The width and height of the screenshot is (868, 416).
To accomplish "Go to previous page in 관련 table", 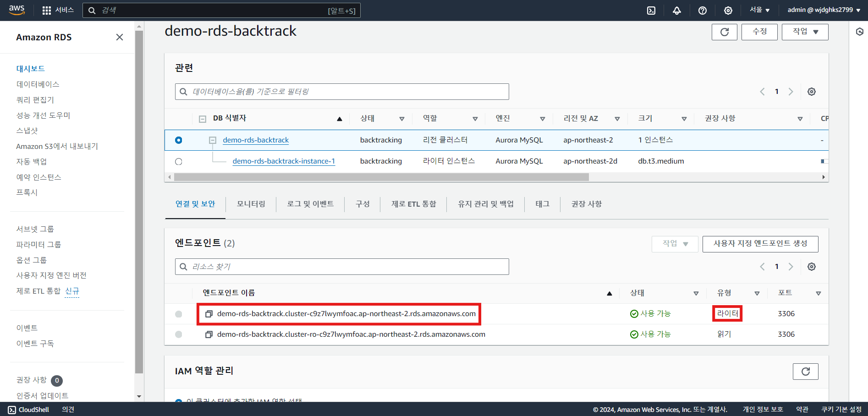I will [x=763, y=92].
